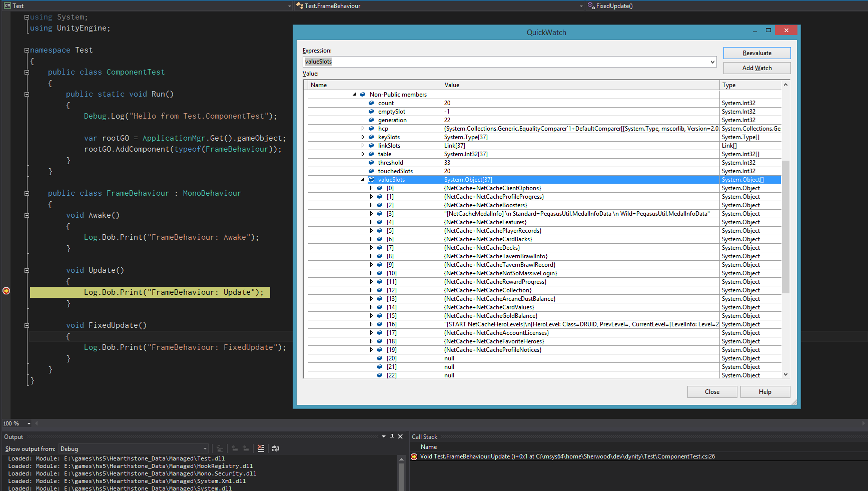Click QuickWatch scroll up arrow
The image size is (868, 491).
pyautogui.click(x=785, y=85)
